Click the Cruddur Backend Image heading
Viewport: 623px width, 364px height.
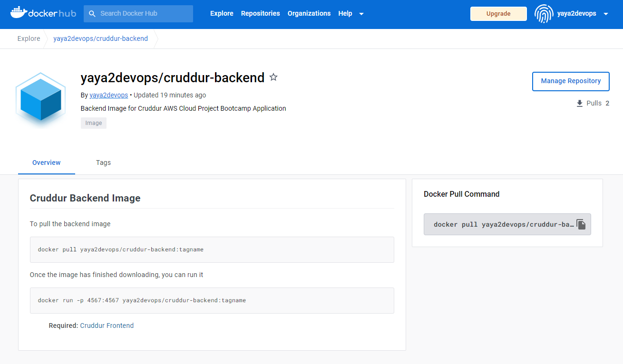point(85,198)
